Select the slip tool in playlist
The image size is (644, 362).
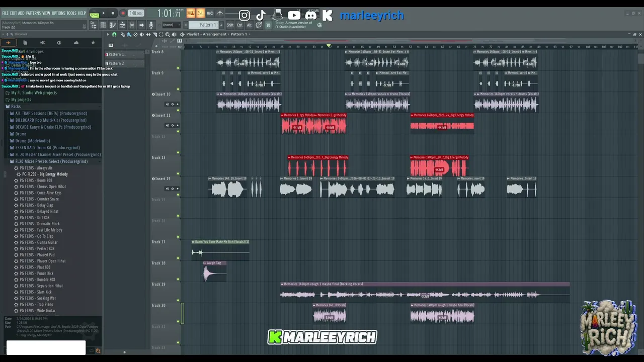148,34
